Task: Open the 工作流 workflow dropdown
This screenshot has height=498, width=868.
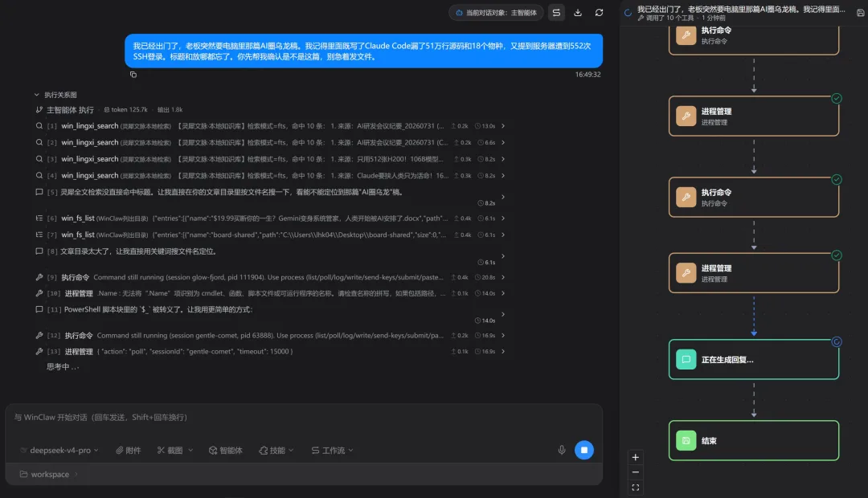Action: click(x=332, y=451)
